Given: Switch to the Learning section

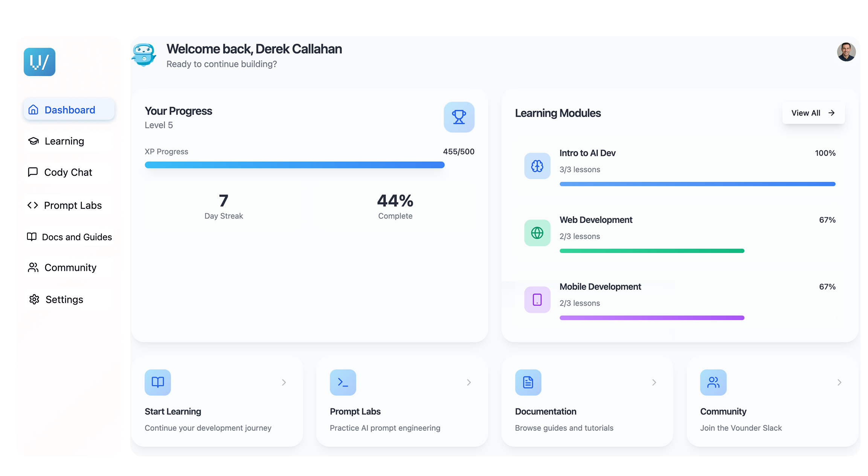Looking at the screenshot, I should 64,141.
